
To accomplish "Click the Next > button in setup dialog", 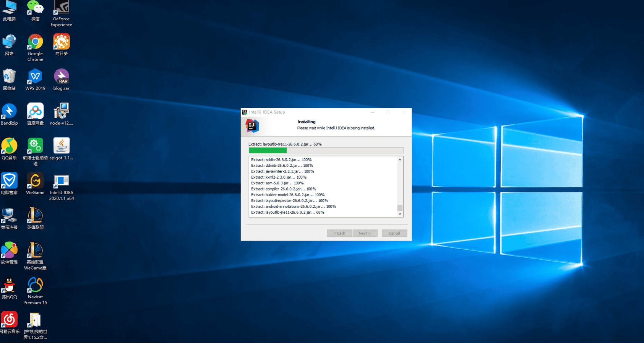I will point(365,233).
